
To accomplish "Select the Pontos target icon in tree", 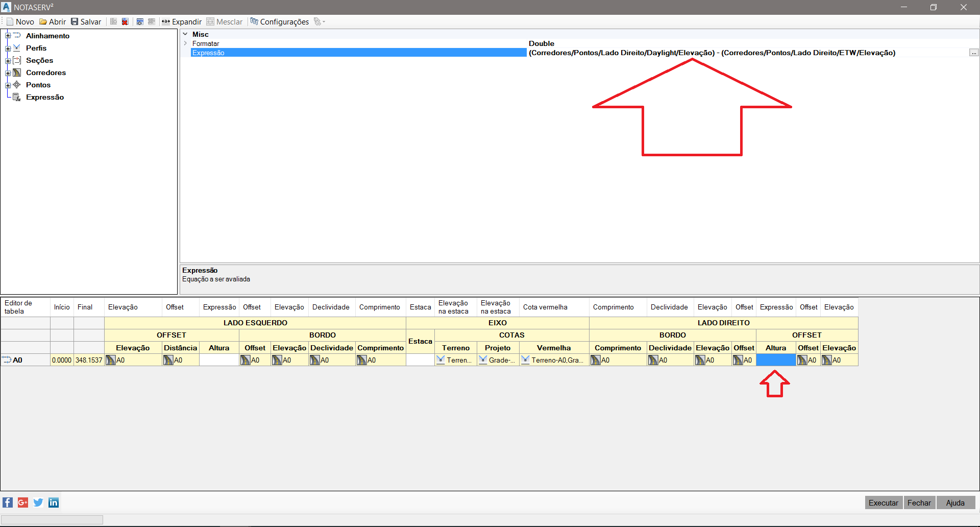I will coord(17,84).
